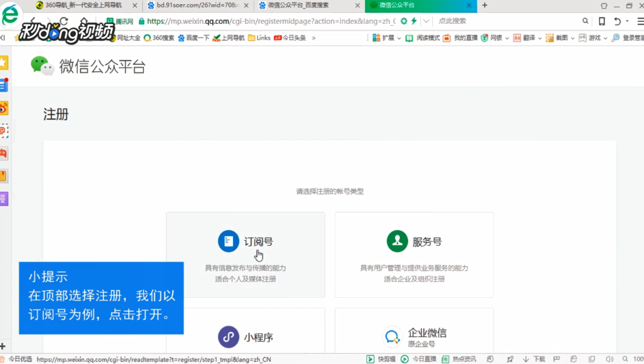Open 热点资讯 in the status bar

point(459,359)
